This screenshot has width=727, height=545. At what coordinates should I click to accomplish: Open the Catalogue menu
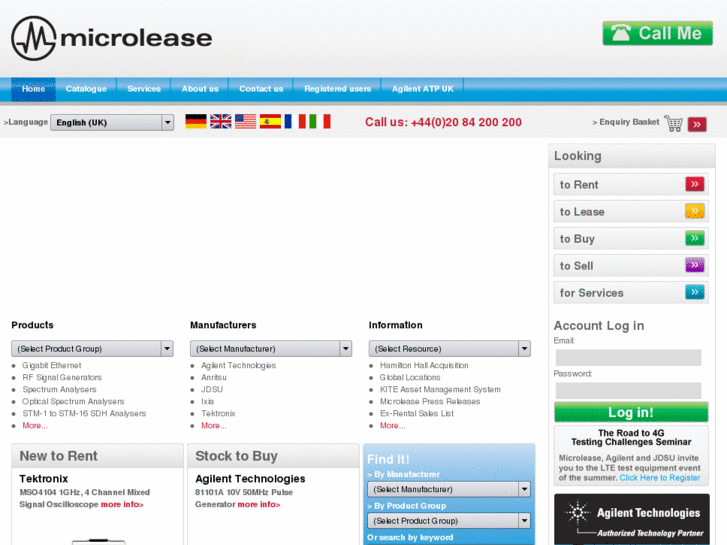pyautogui.click(x=86, y=89)
